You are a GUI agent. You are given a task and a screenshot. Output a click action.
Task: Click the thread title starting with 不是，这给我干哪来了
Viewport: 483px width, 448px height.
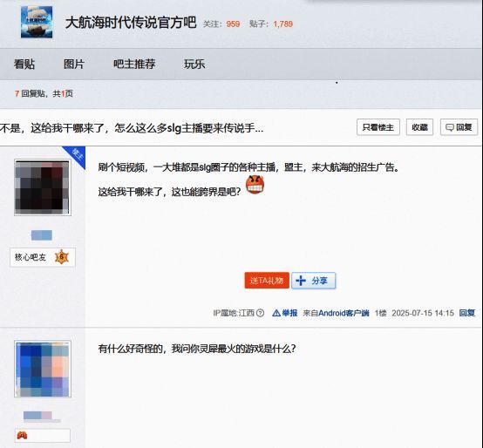132,128
